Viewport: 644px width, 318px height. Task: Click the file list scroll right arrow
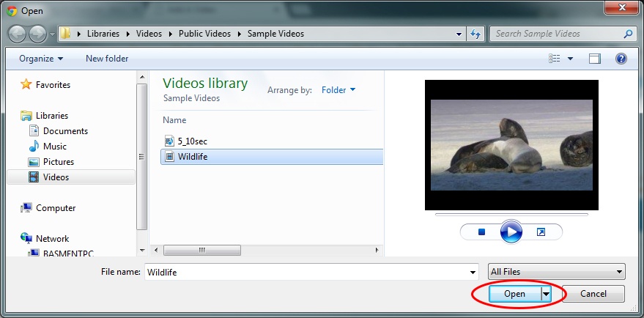pyautogui.click(x=377, y=250)
